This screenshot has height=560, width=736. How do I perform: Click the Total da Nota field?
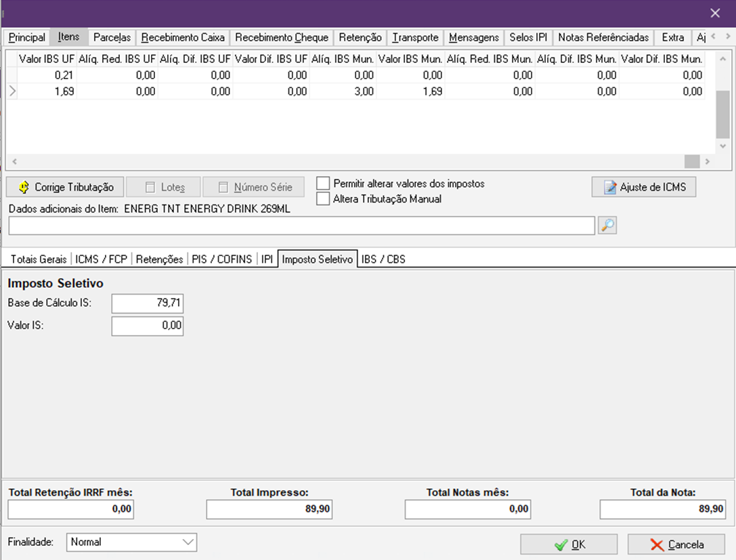coord(662,509)
